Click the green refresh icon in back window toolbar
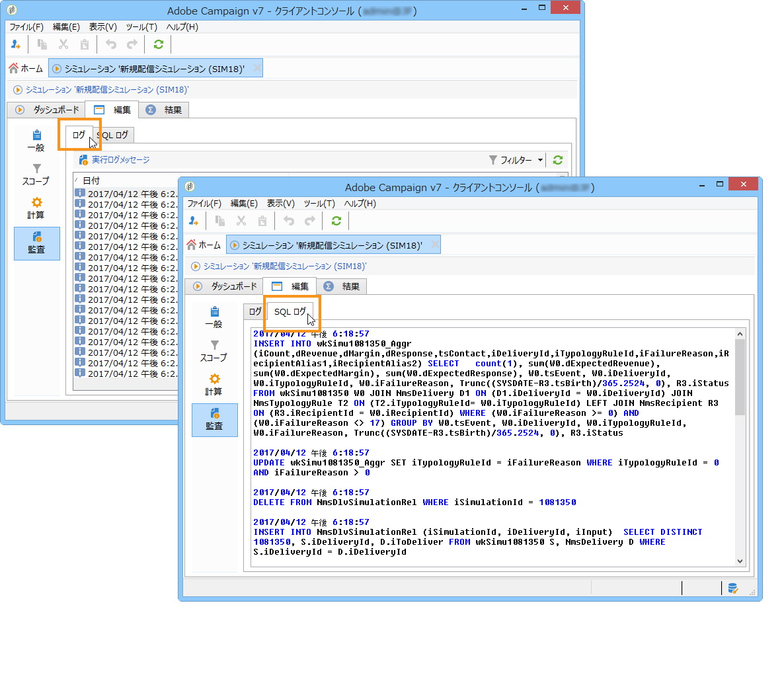784x677 pixels. tap(159, 44)
